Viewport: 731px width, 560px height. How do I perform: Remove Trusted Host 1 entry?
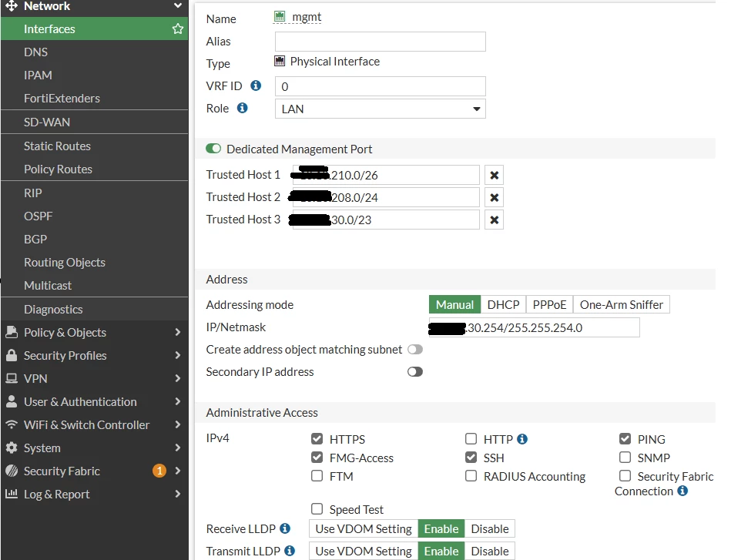click(x=495, y=176)
